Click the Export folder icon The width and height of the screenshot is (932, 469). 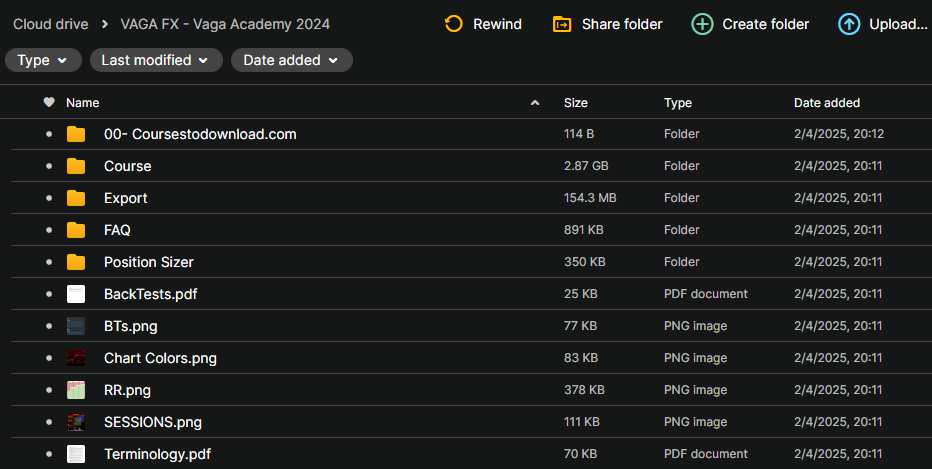[x=75, y=199]
